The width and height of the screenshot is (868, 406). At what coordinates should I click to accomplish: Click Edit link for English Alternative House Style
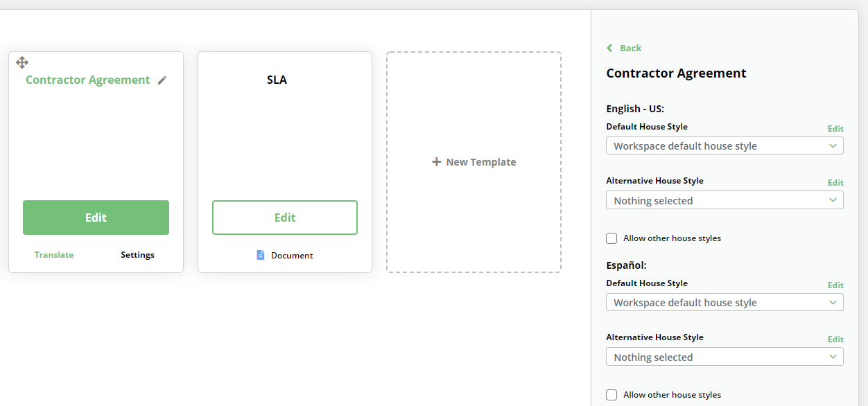(x=835, y=183)
